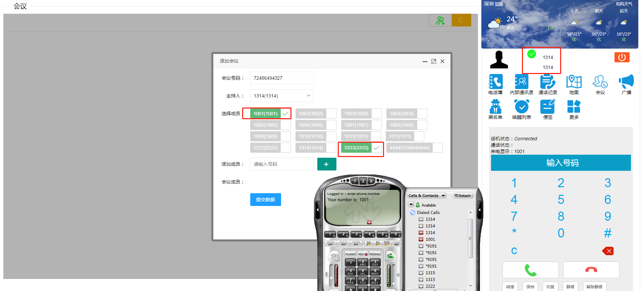Image resolution: width=644 pixels, height=291 pixels.
Task: Select member 1002(1002) checkbox
Action: pyautogui.click(x=331, y=114)
